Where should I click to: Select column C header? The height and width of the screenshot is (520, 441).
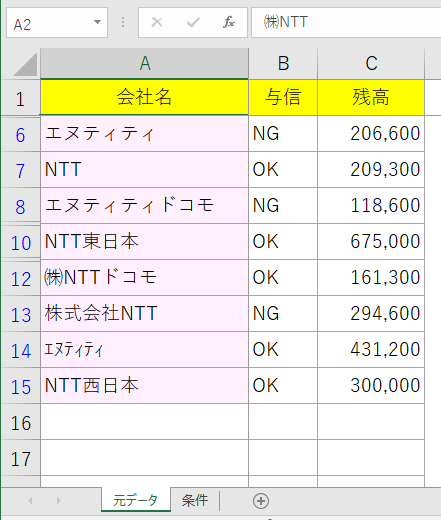371,64
